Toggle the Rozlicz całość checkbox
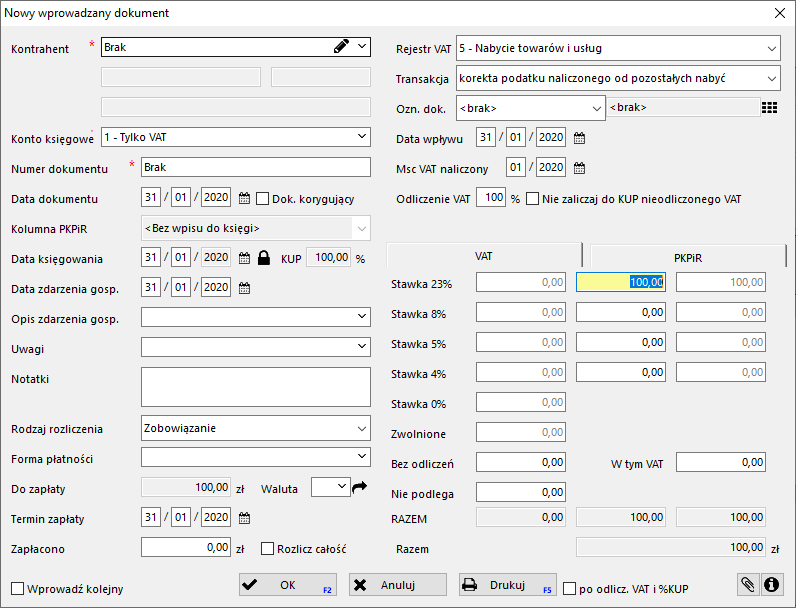Image resolution: width=796 pixels, height=608 pixels. (x=268, y=548)
